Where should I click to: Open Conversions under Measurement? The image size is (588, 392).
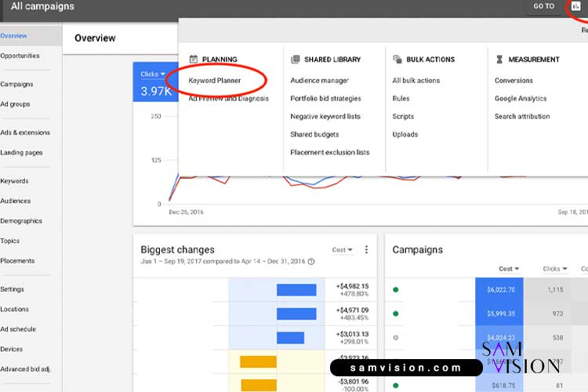tap(514, 80)
